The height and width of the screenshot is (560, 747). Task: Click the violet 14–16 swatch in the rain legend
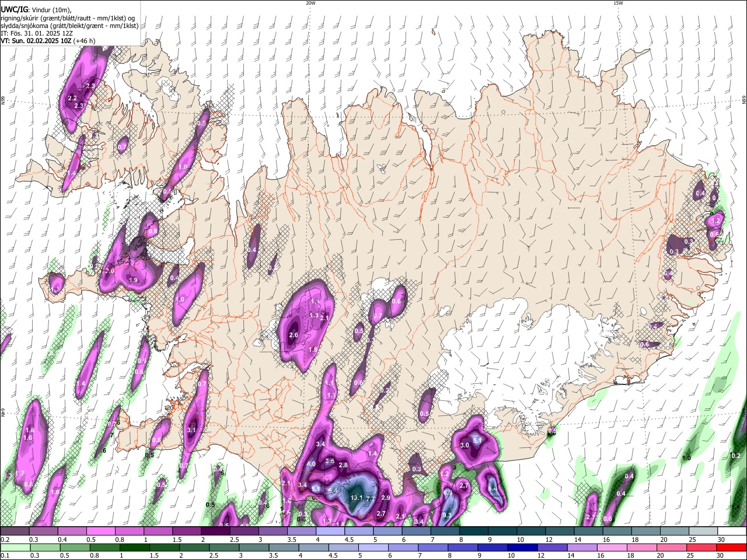point(583,547)
